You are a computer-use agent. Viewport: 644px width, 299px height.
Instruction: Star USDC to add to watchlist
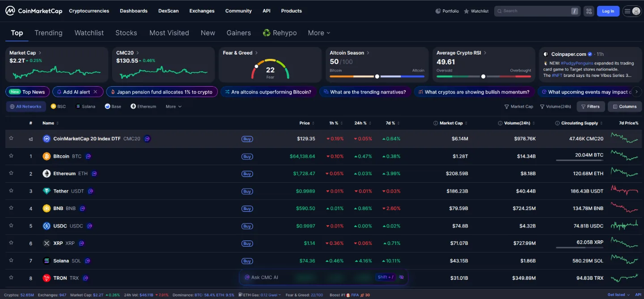[x=11, y=226]
